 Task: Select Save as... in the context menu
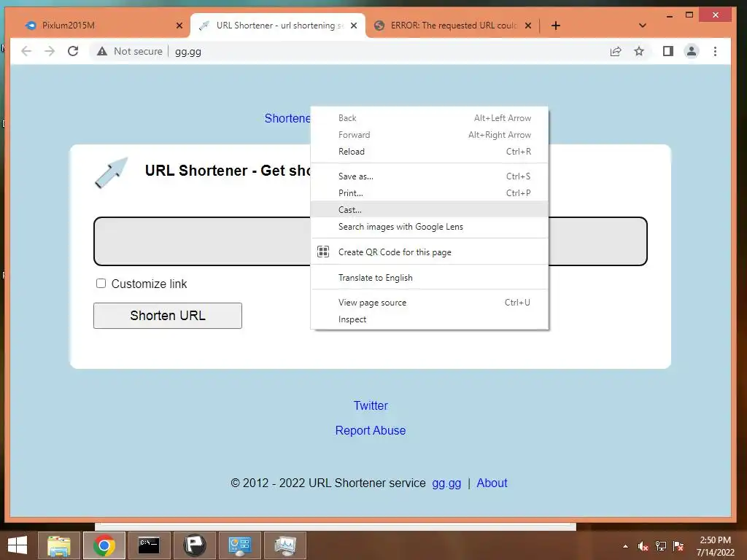click(429, 176)
